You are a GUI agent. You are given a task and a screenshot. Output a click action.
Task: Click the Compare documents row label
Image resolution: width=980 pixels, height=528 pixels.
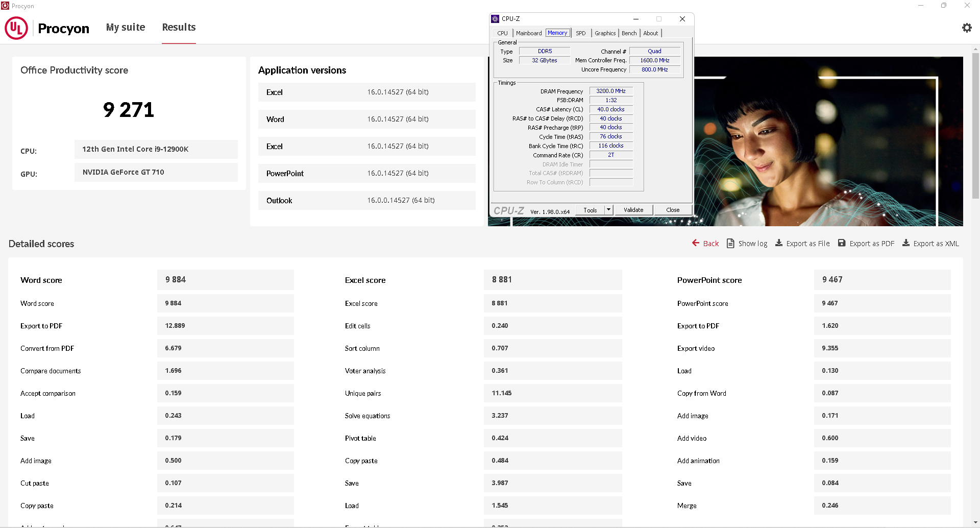(x=51, y=371)
